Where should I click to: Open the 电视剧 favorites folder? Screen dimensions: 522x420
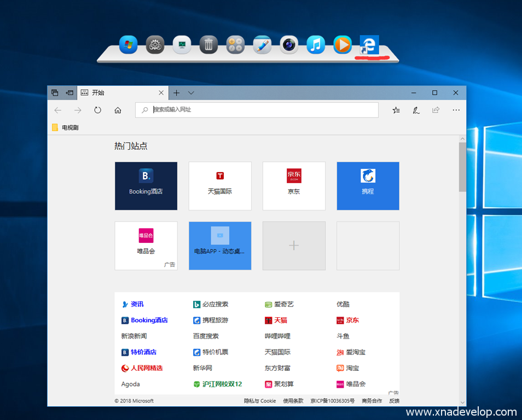tap(65, 127)
